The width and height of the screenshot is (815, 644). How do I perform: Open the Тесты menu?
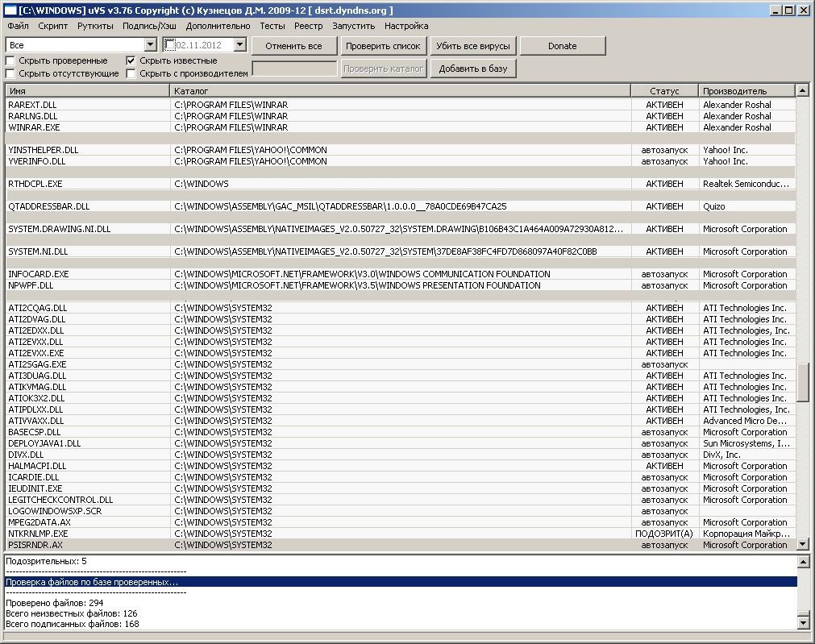coord(272,26)
